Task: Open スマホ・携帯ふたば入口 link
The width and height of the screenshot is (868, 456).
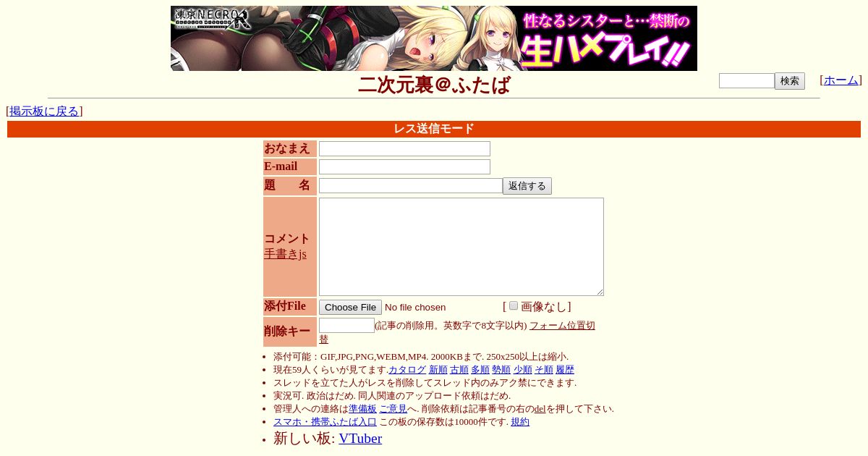Action: pyautogui.click(x=325, y=422)
